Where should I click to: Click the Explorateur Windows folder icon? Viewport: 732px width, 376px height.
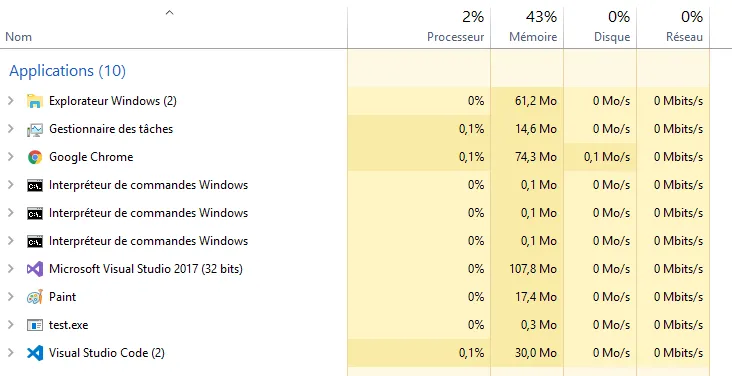35,101
